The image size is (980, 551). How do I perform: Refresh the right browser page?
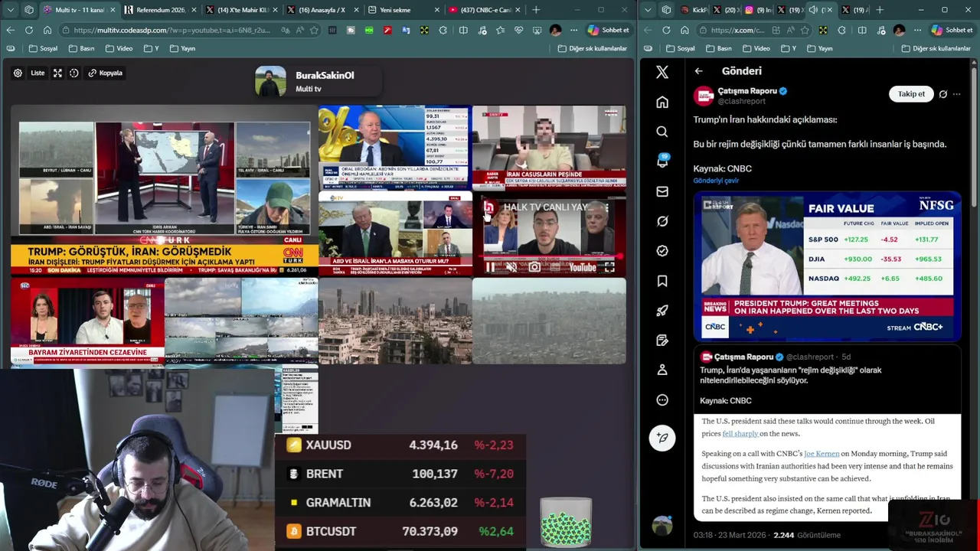click(666, 30)
